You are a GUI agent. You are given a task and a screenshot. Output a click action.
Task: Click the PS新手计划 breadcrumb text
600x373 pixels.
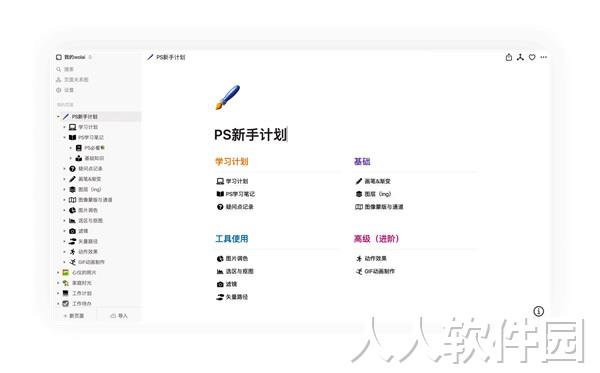(x=171, y=57)
